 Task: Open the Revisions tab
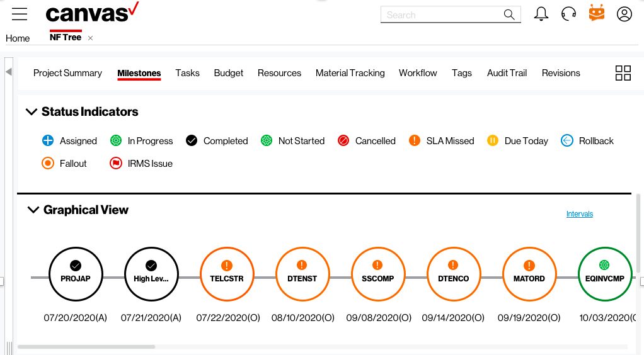point(561,73)
